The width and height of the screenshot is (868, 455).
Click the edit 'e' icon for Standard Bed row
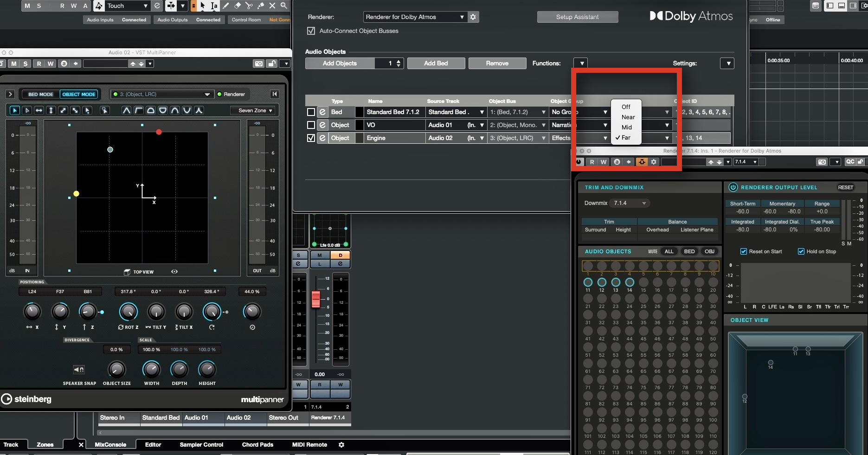point(323,112)
